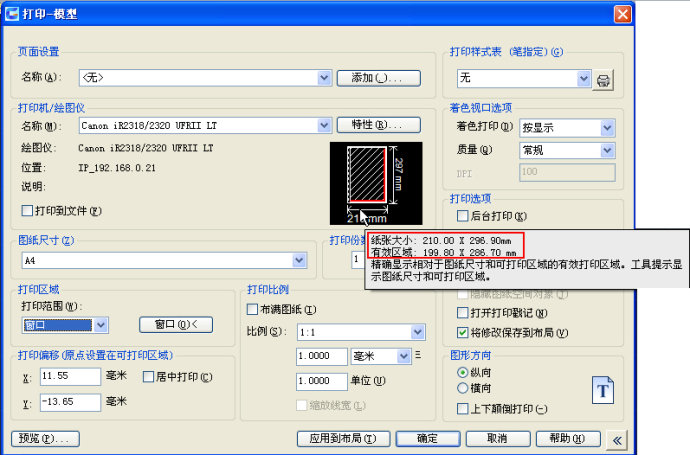This screenshot has height=455, width=690.
Task: Expand the Canon printer name dropdown
Action: tap(323, 126)
